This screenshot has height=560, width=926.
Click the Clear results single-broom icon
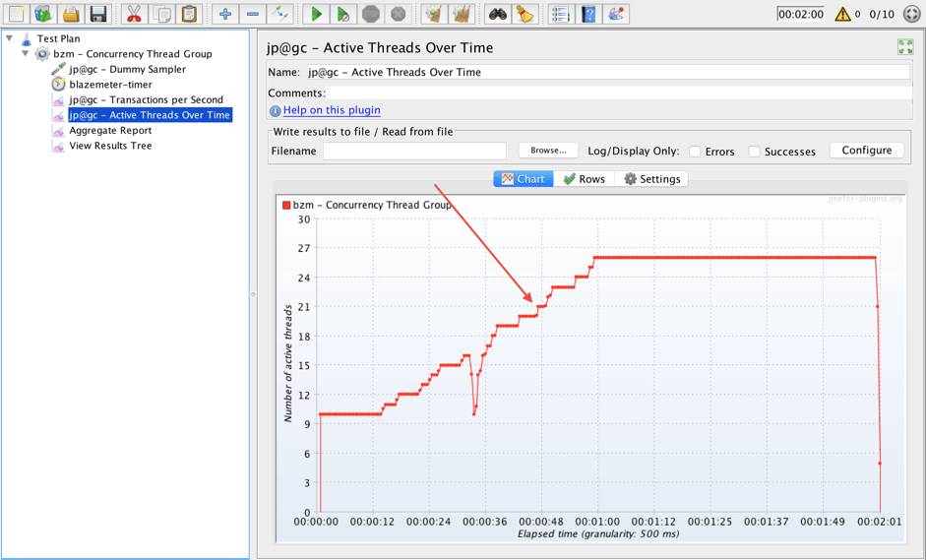click(434, 14)
